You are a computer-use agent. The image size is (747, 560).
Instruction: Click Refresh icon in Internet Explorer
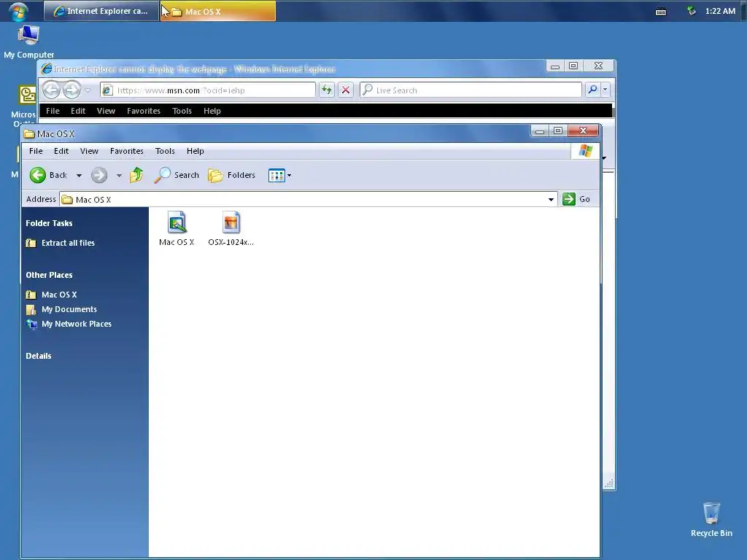tap(327, 90)
